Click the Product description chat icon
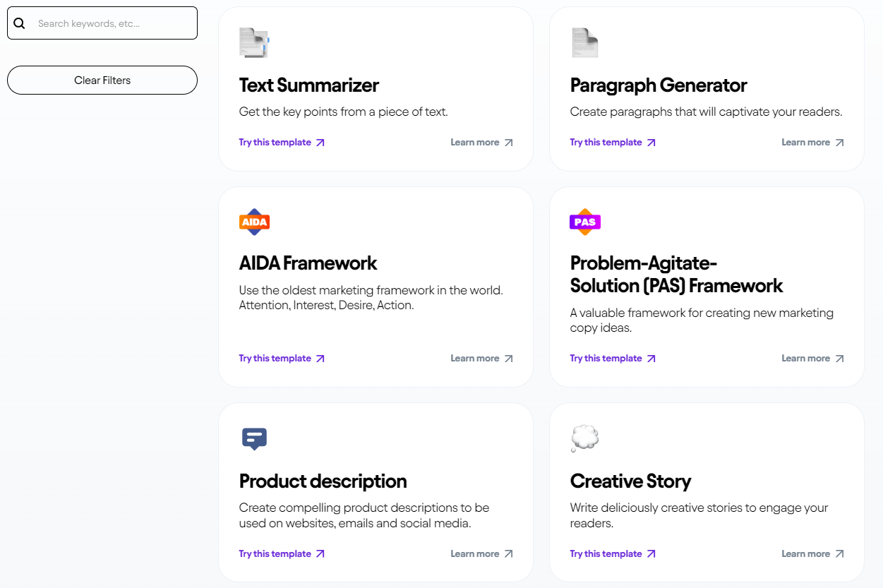 [x=254, y=438]
